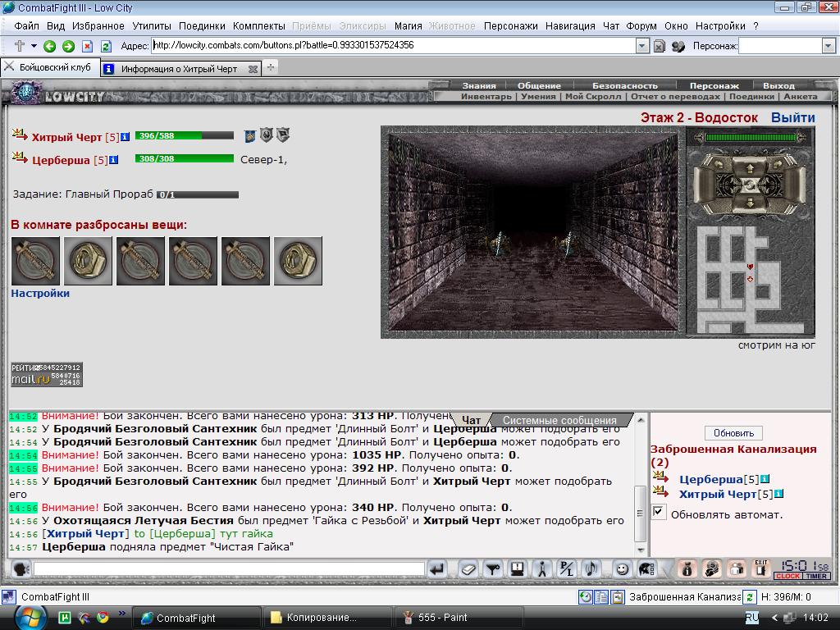Show hidden system tray icons arrow

point(774,618)
